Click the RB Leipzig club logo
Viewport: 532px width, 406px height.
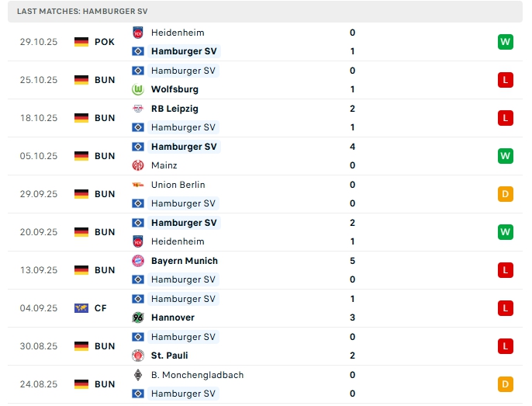[x=138, y=109]
